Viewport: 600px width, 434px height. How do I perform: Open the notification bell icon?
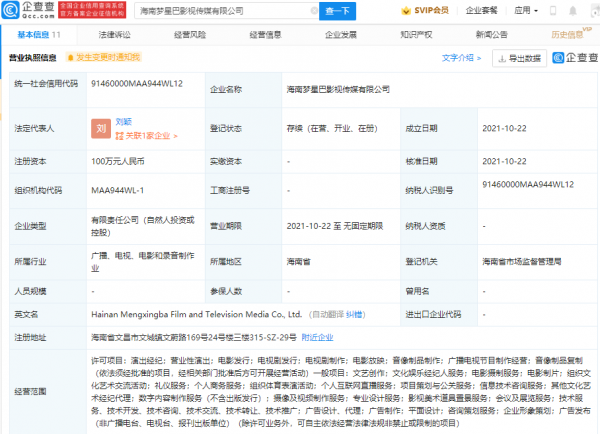point(573,11)
